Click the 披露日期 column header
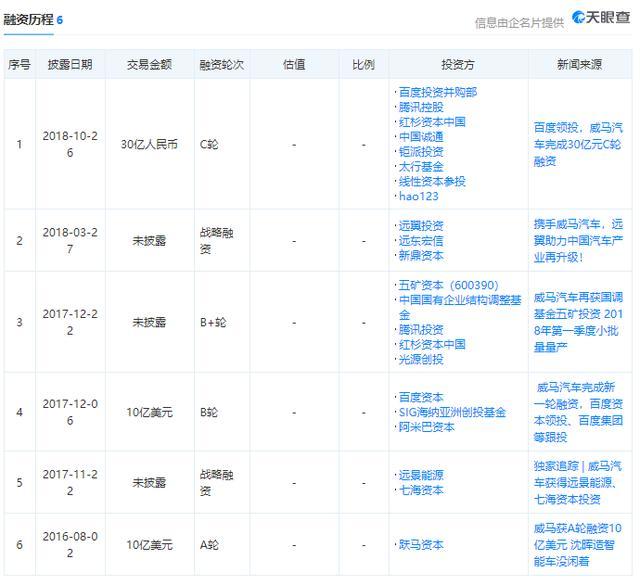 pos(70,65)
